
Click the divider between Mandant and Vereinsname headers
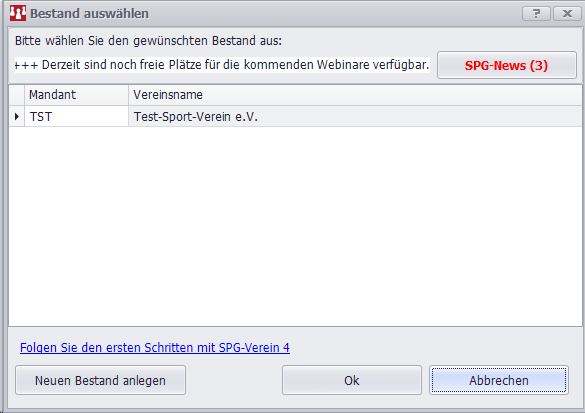tap(128, 95)
